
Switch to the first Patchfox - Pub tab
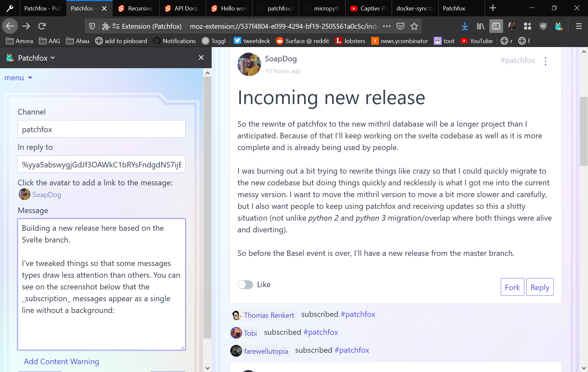(x=43, y=8)
